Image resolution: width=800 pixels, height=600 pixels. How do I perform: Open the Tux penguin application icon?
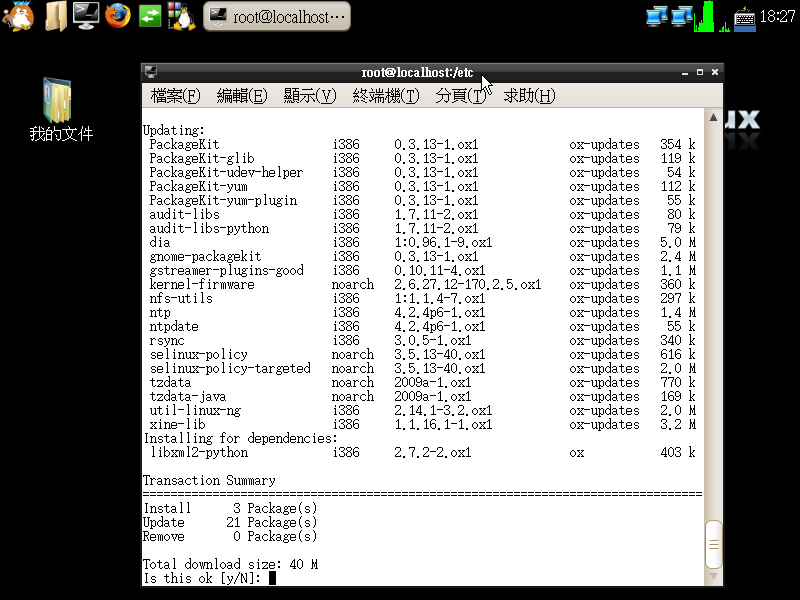point(181,15)
